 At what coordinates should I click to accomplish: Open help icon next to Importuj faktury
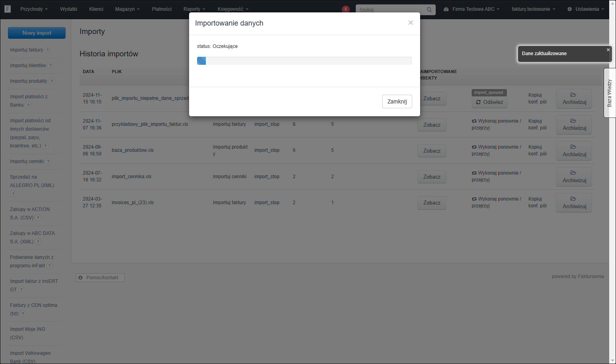48,50
